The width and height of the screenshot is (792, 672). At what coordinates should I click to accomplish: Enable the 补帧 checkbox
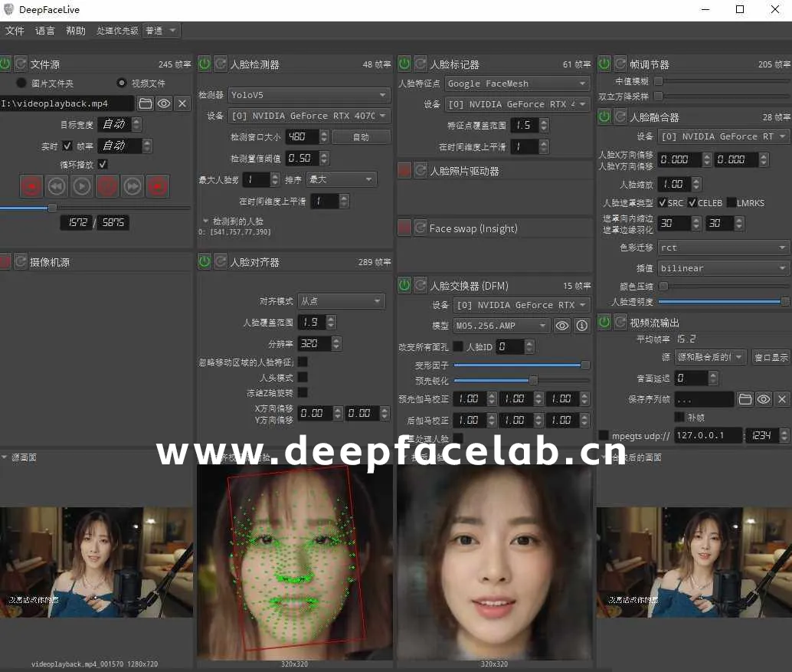click(679, 417)
